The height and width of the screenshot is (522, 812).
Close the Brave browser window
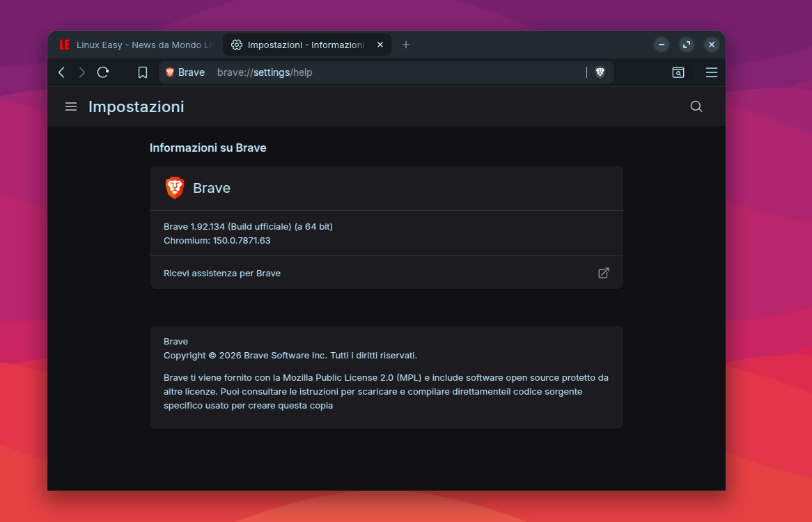coord(712,45)
